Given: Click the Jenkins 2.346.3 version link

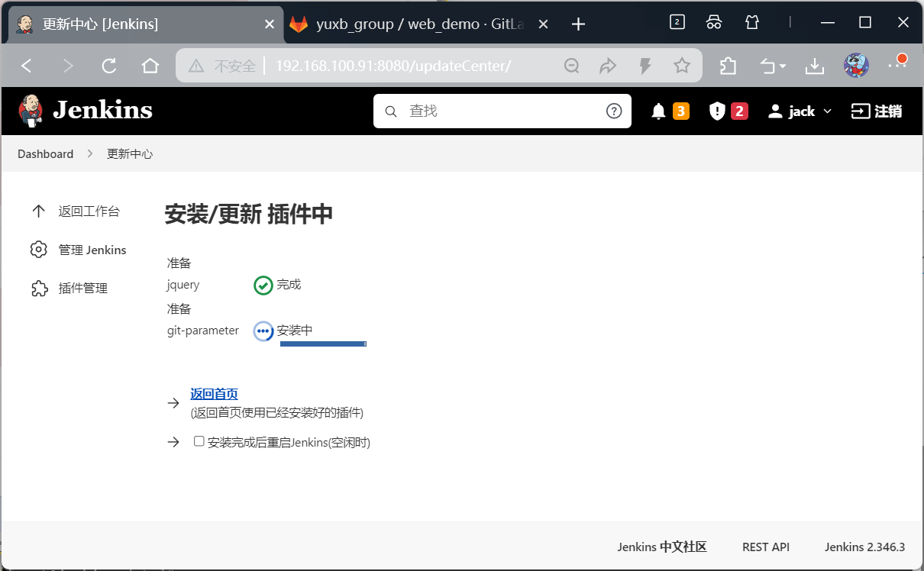Looking at the screenshot, I should 864,547.
